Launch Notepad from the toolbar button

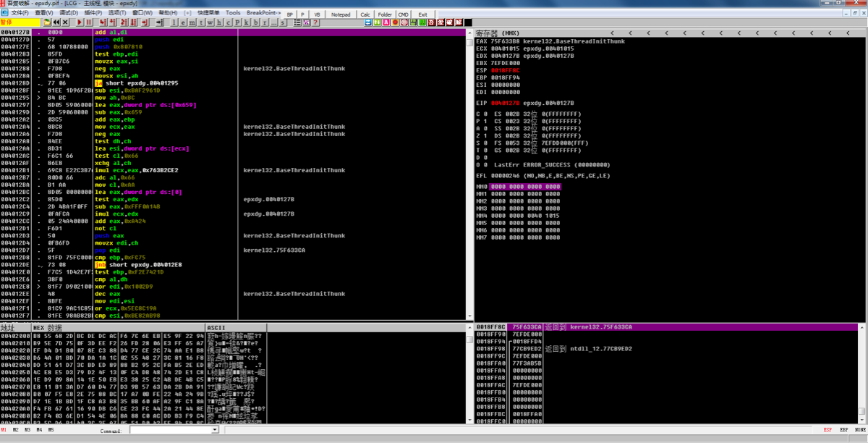(x=341, y=14)
